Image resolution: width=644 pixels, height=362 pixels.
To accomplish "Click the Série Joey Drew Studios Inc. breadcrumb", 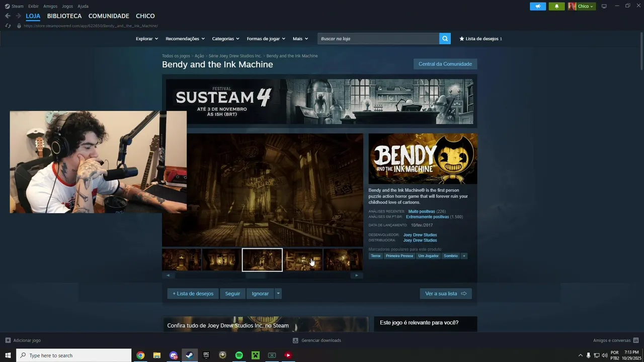I will click(235, 56).
